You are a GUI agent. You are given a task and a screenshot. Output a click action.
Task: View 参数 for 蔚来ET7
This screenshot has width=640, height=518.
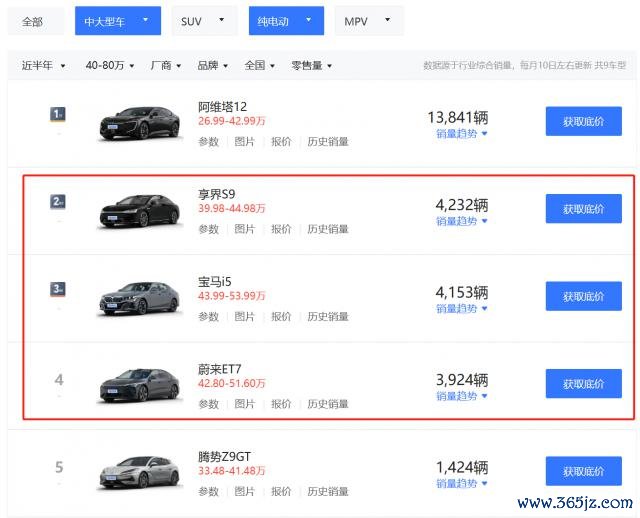[209, 404]
